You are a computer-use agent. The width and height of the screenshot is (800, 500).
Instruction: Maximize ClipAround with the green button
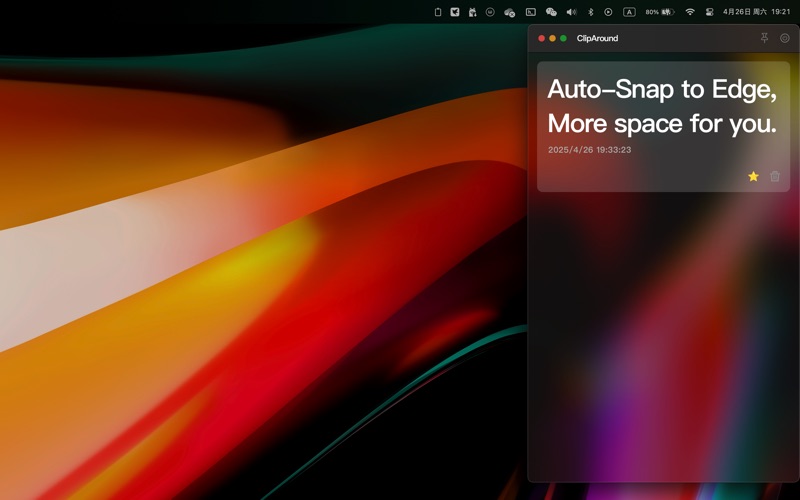click(563, 38)
